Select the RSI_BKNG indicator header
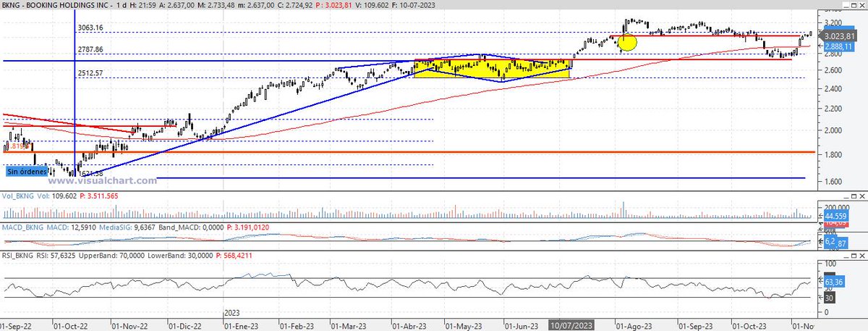 (19, 256)
